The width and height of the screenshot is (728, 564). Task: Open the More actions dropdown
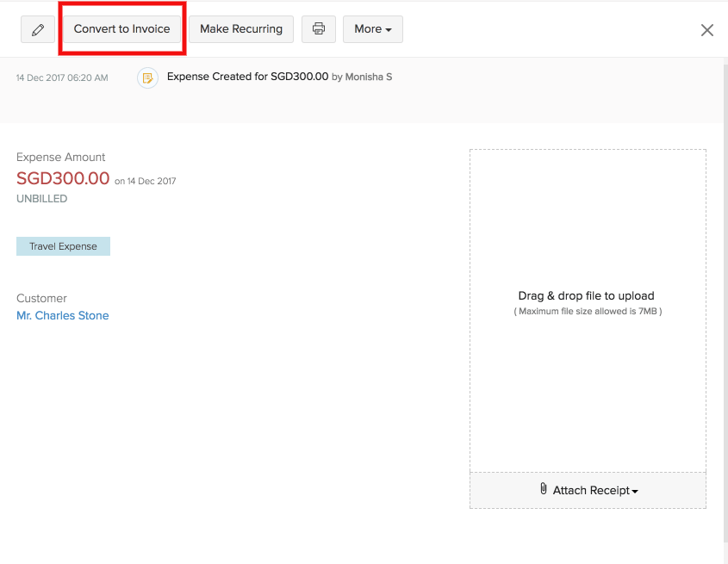(x=372, y=28)
